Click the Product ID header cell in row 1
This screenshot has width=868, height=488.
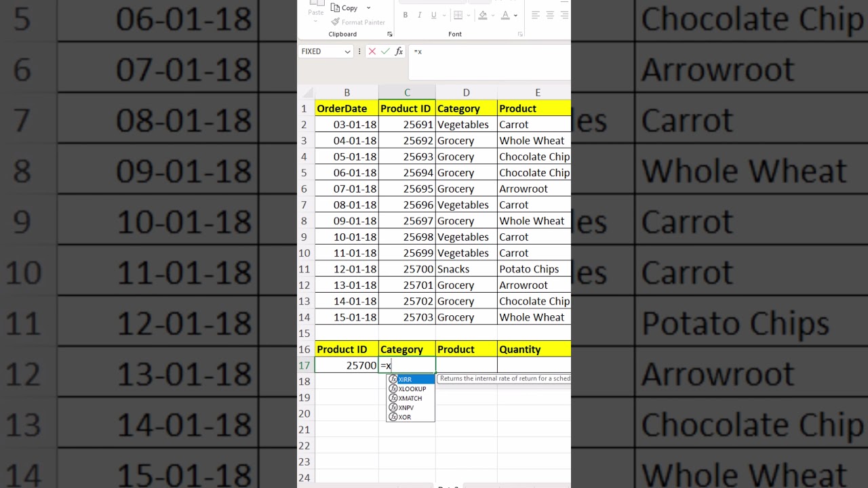point(407,108)
